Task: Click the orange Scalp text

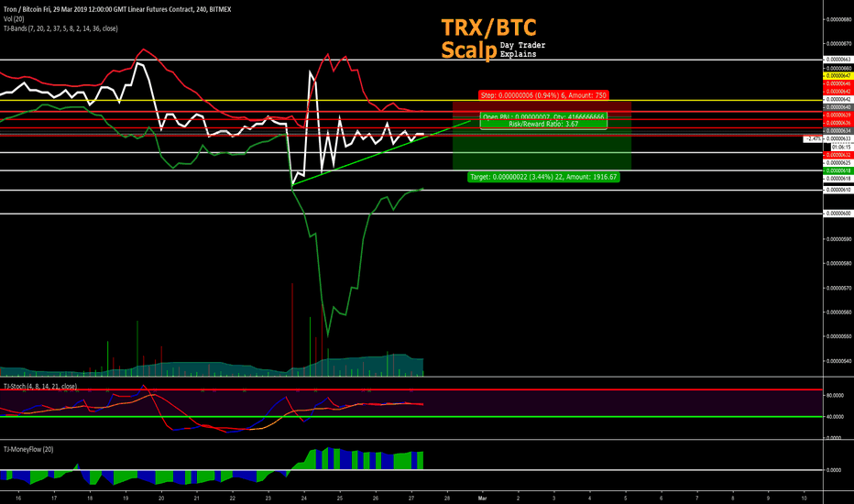Action: pyautogui.click(x=469, y=49)
